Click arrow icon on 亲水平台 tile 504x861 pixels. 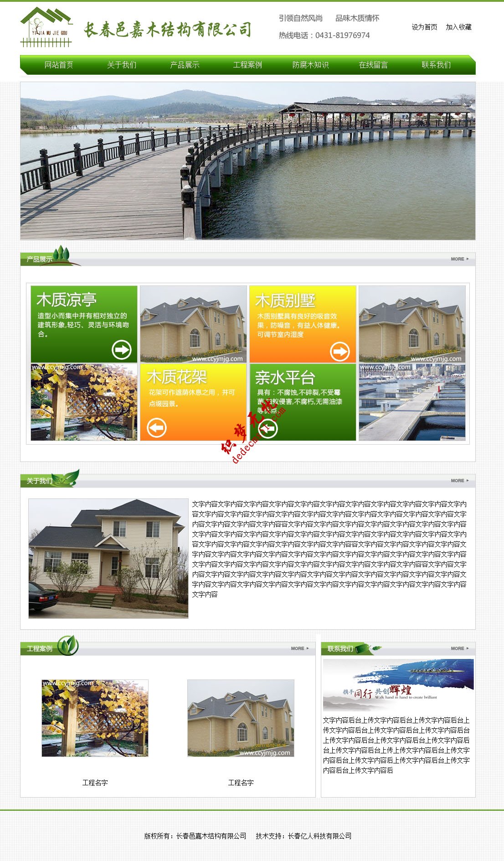point(268,428)
